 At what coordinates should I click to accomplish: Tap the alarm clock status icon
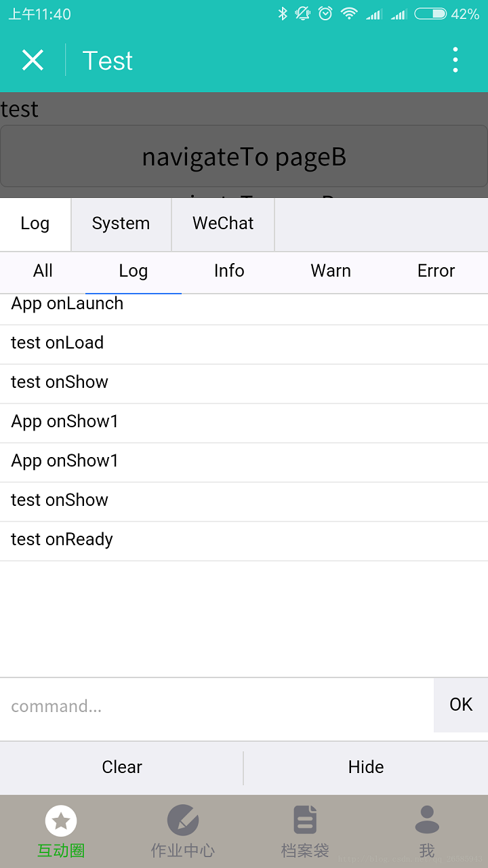pos(325,14)
